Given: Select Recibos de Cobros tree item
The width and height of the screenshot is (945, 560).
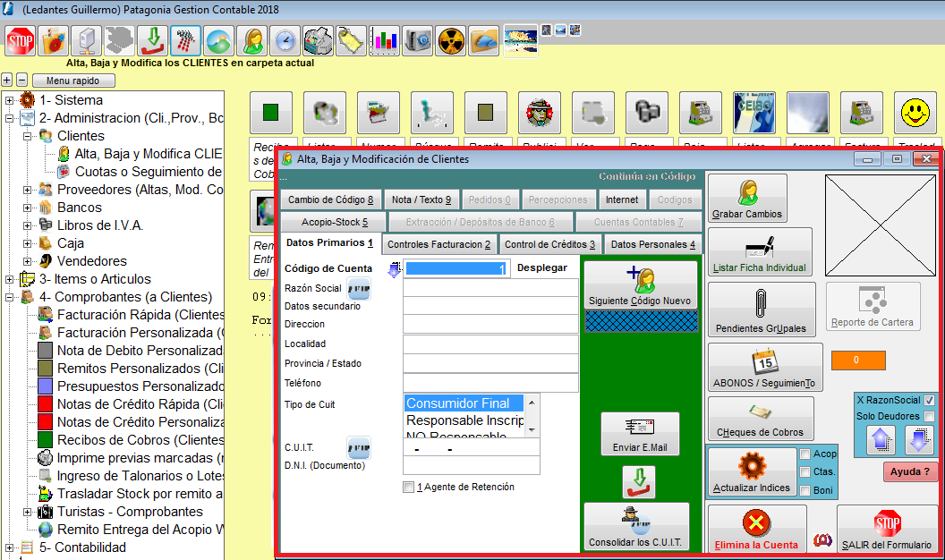Looking at the screenshot, I should coord(131,440).
